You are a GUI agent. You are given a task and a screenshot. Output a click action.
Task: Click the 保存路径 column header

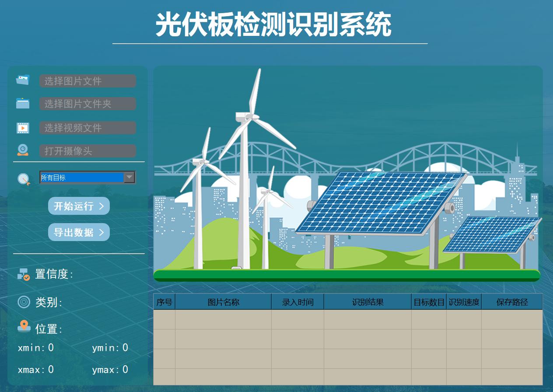[x=512, y=302]
